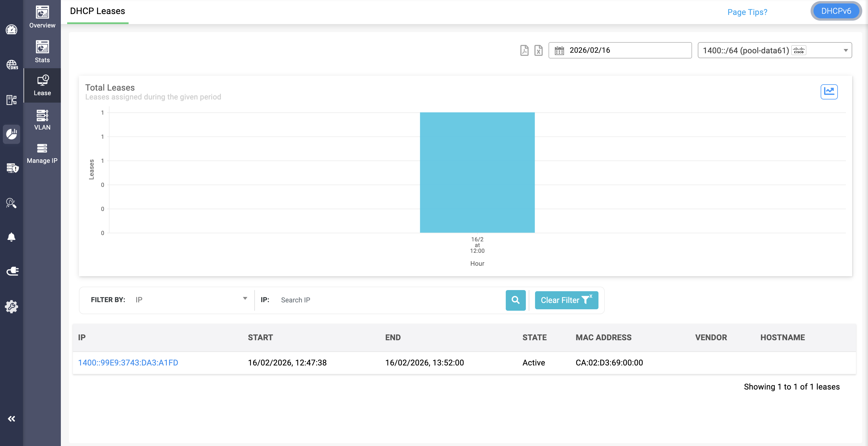
Task: Open settings gear wrench sidebar icon
Action: (x=11, y=306)
